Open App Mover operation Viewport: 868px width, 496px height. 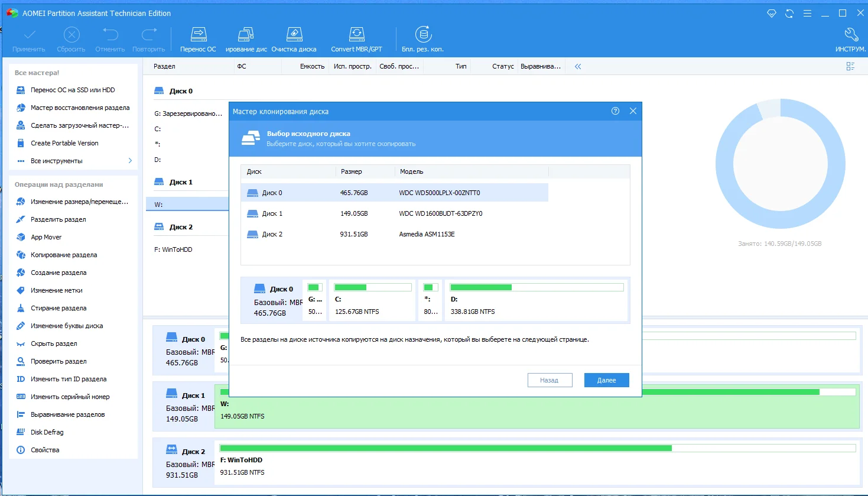click(x=46, y=237)
